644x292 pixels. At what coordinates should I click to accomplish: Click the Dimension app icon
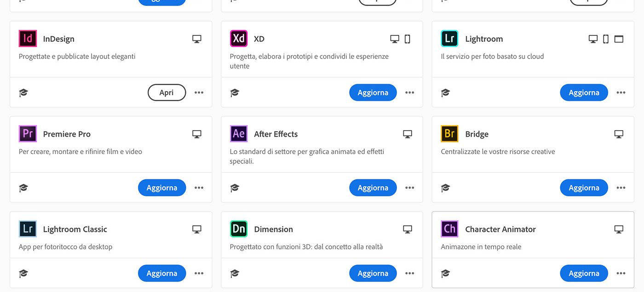click(x=239, y=229)
